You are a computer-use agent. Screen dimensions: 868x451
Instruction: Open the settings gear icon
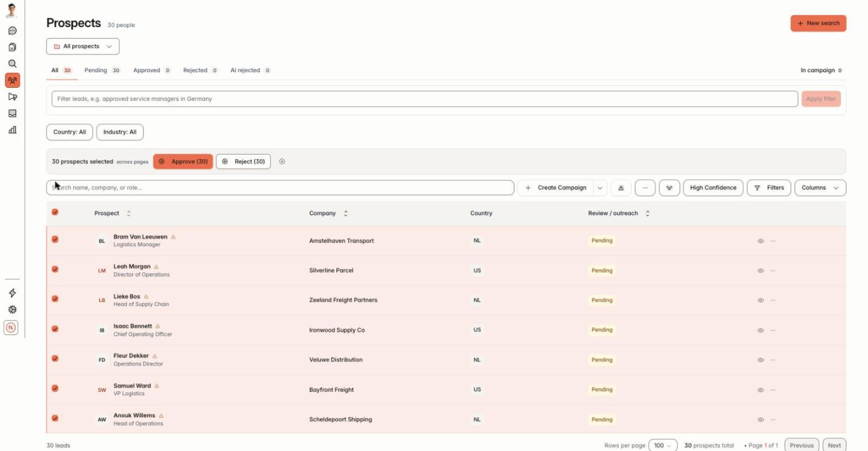coord(12,309)
